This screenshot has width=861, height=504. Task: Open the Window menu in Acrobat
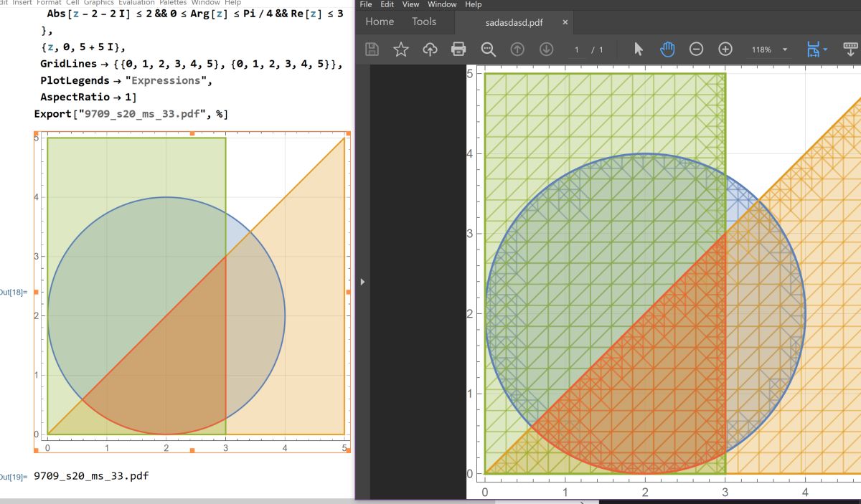click(x=442, y=4)
